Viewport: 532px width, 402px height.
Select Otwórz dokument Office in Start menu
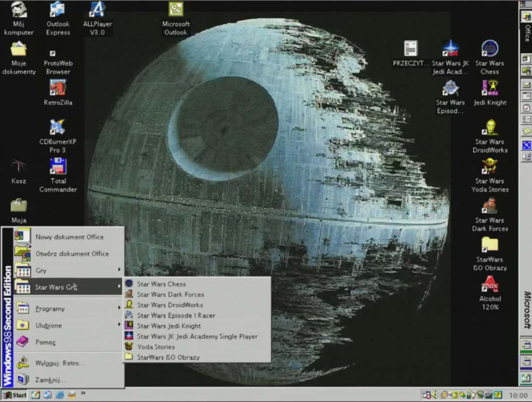tap(69, 253)
